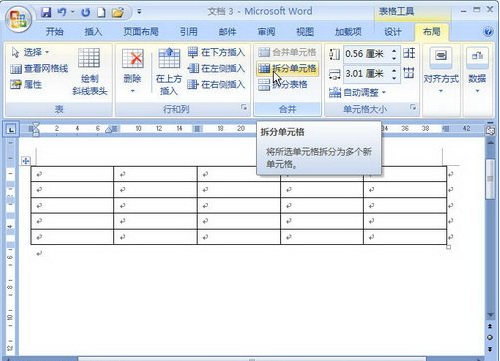
Task: Toggle ruler button above vertical scrollbar
Action: (490, 130)
